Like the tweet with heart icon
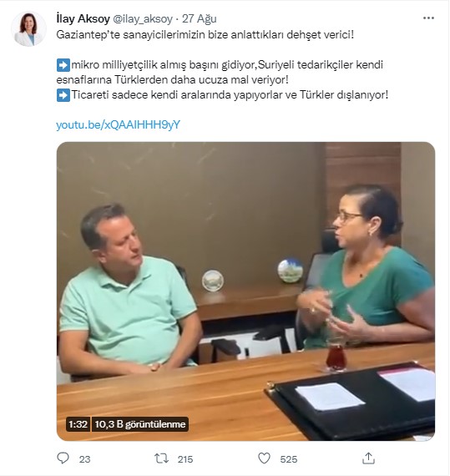This screenshot has height=476, width=450. [x=264, y=458]
